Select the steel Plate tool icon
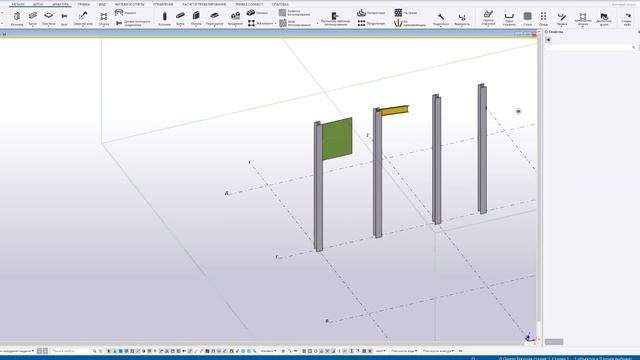The height and width of the screenshot is (360, 640). coord(49,16)
